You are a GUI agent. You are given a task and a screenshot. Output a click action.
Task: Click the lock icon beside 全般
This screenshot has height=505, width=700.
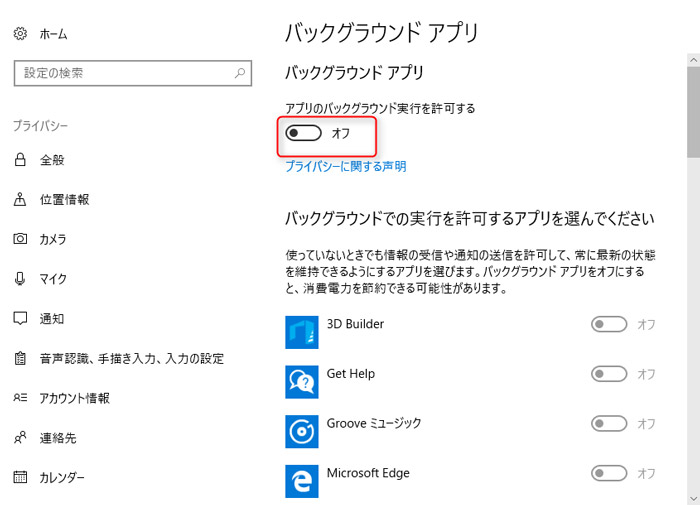[20, 160]
